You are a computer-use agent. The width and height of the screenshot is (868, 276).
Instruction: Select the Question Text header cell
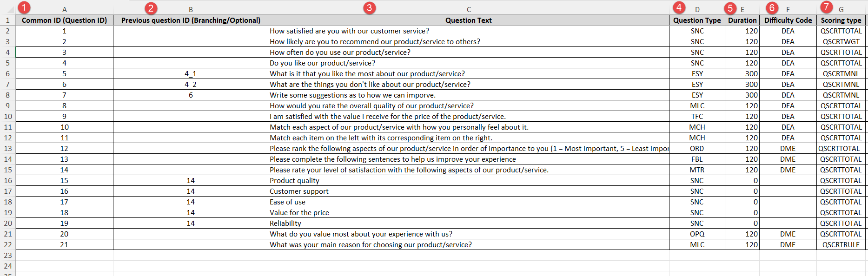click(469, 20)
